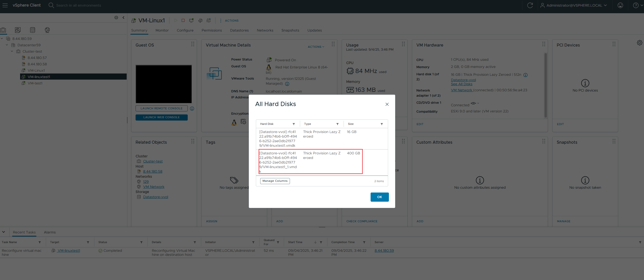Click info icon next to VMware Tools
The width and height of the screenshot is (644, 280).
(287, 84)
